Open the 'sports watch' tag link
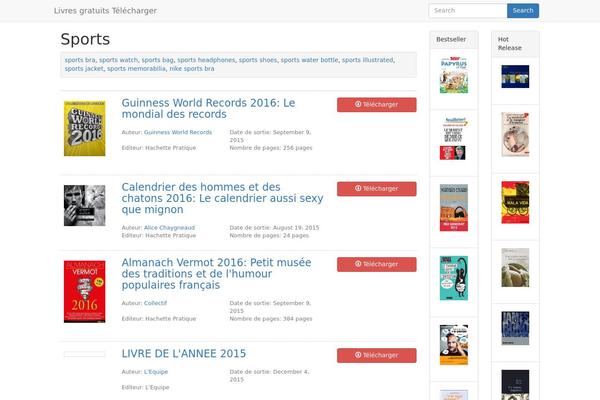Screen dimensions: 600x400 coord(118,60)
